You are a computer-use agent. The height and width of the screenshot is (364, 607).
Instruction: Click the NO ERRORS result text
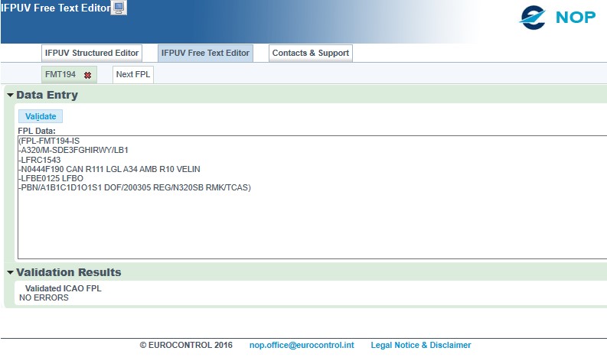44,298
